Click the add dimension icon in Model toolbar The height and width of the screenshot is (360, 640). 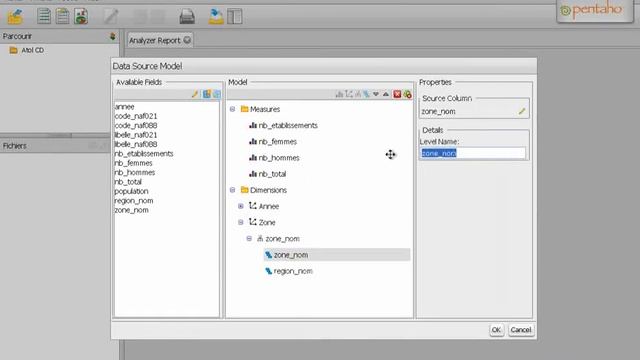[349, 94]
